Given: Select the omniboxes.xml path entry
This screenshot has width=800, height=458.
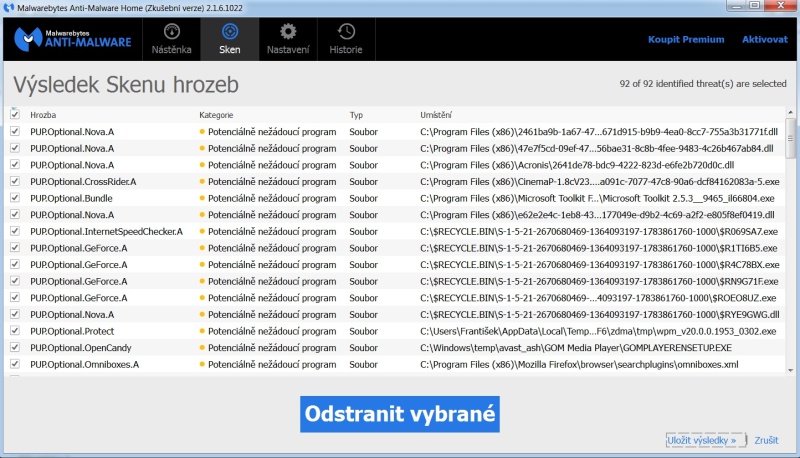Looking at the screenshot, I should tap(579, 365).
